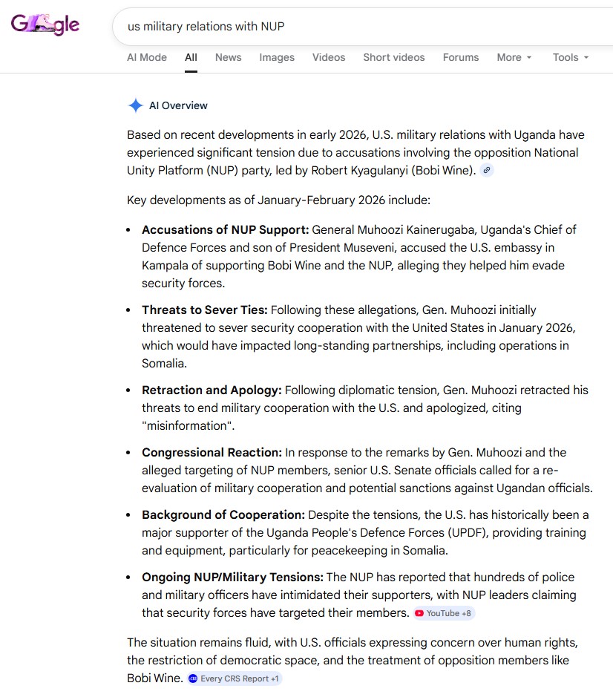The width and height of the screenshot is (613, 700).
Task: Click into the search query box
Action: click(x=334, y=27)
